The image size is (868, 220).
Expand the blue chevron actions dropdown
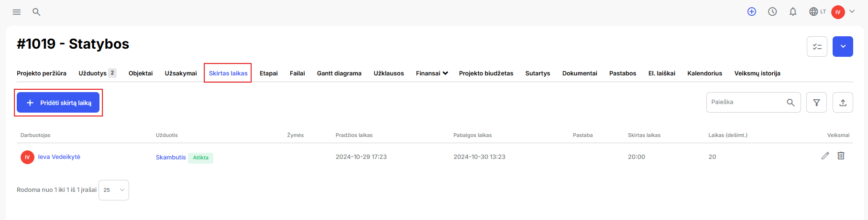(x=843, y=47)
